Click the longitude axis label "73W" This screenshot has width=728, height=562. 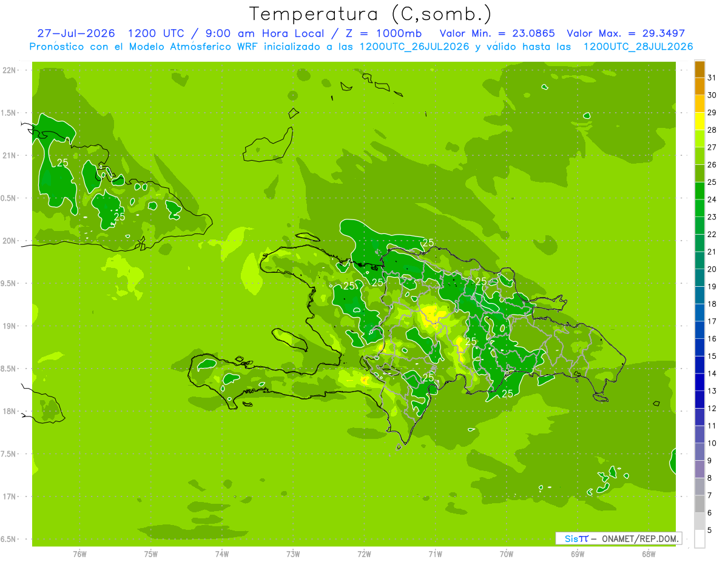pyautogui.click(x=293, y=555)
